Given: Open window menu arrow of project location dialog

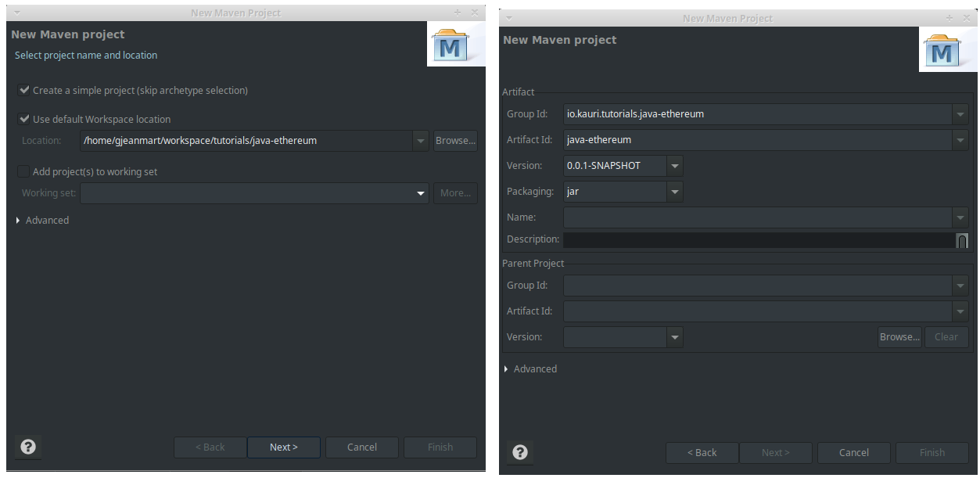Looking at the screenshot, I should [17, 13].
